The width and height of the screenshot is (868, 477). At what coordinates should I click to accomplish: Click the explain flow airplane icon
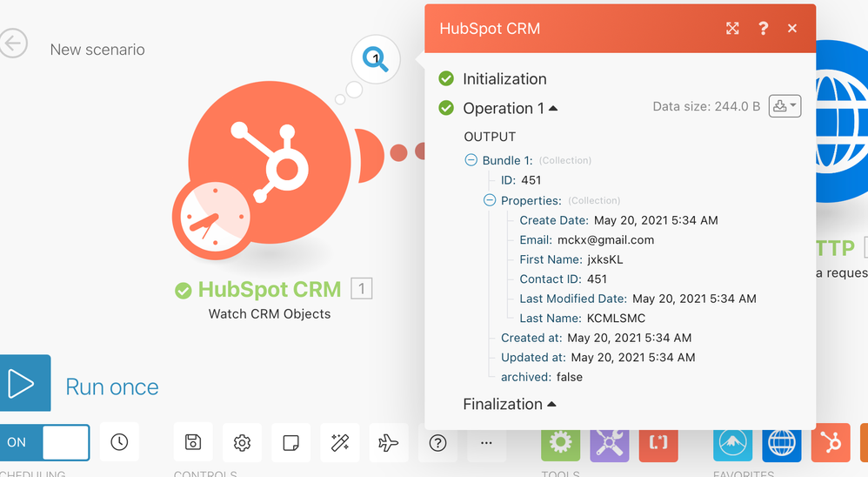click(x=389, y=442)
